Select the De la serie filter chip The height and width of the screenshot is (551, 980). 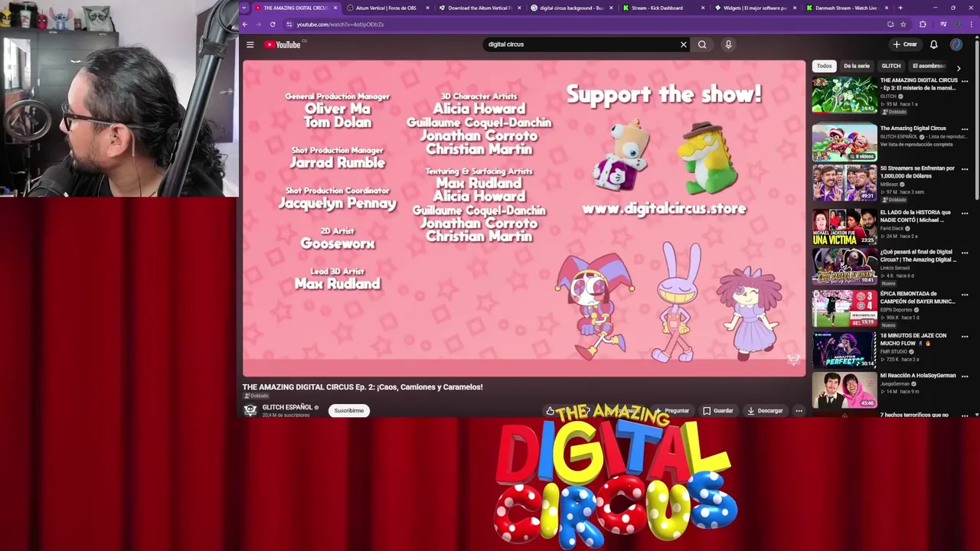point(857,66)
